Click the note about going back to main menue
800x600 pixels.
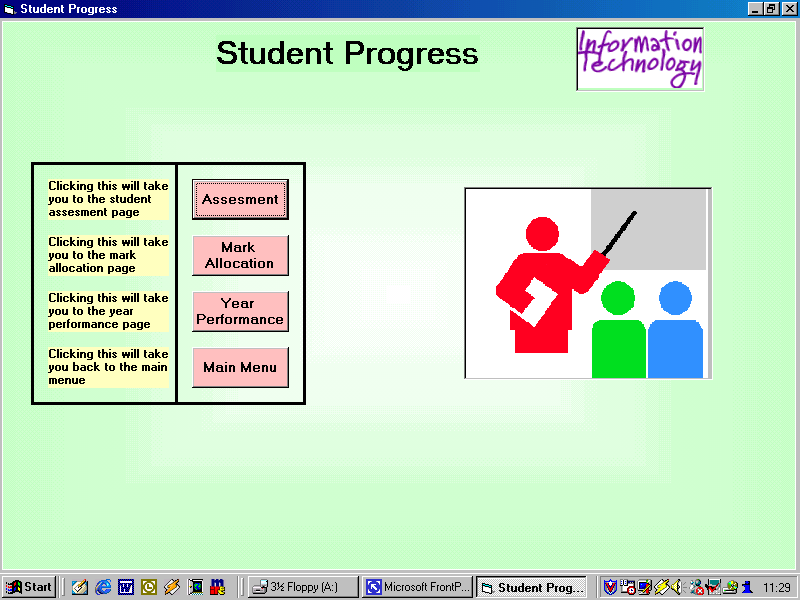pyautogui.click(x=108, y=367)
